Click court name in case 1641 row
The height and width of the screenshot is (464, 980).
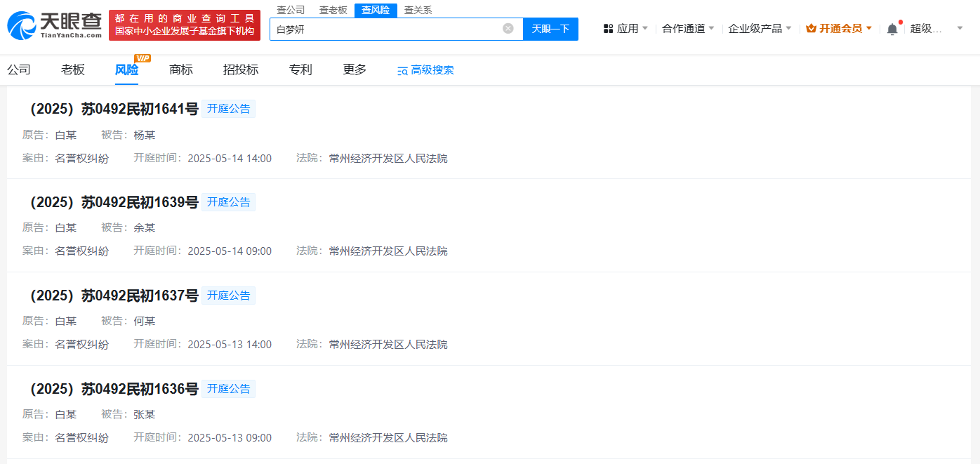pos(388,159)
